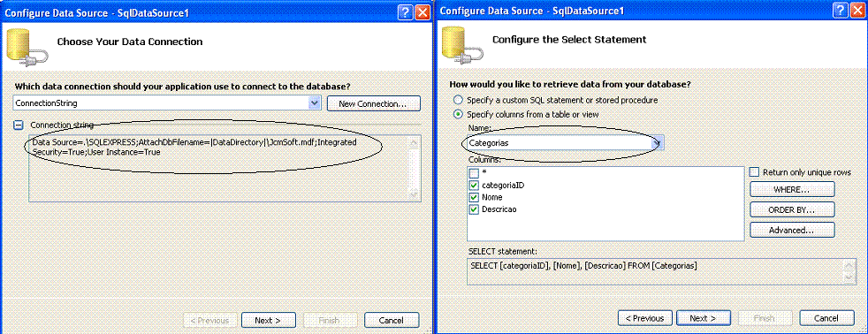Open the WHERE clause dialog
Viewport: 868px width, 334px height.
[x=792, y=190]
